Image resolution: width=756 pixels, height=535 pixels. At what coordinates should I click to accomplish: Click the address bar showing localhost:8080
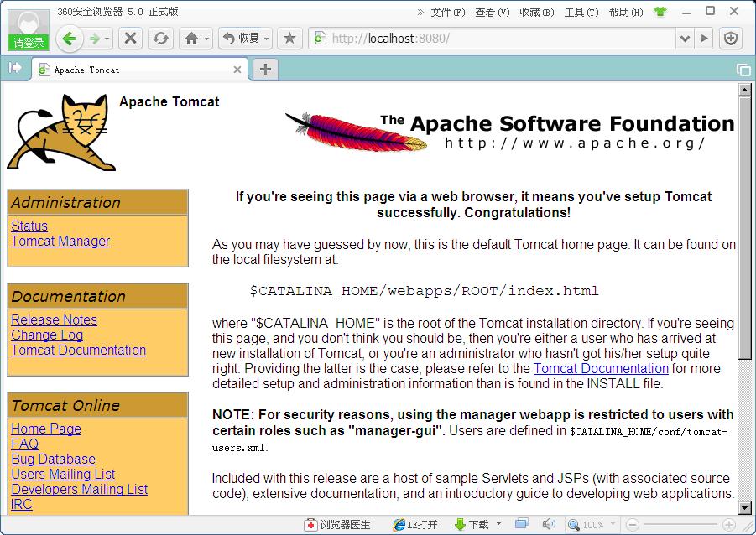492,38
